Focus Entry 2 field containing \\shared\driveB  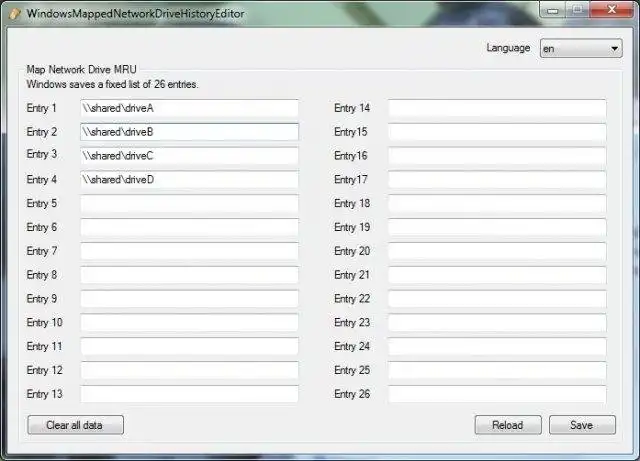point(189,132)
